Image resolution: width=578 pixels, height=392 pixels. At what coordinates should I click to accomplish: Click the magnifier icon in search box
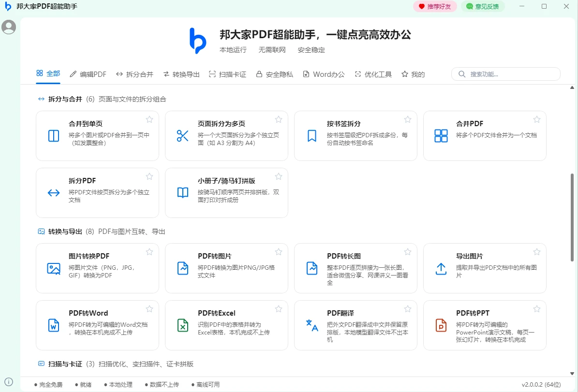tap(462, 74)
